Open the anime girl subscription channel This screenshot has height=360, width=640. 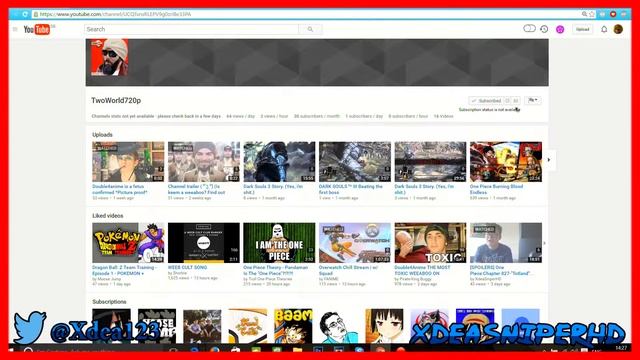pos(384,326)
